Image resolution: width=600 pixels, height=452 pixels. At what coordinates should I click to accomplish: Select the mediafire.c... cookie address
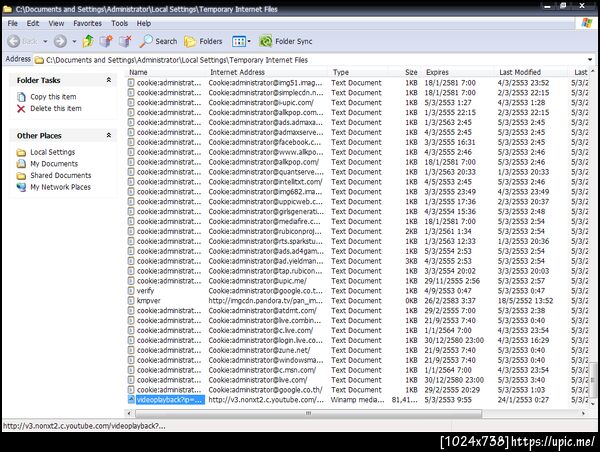pyautogui.click(x=264, y=221)
